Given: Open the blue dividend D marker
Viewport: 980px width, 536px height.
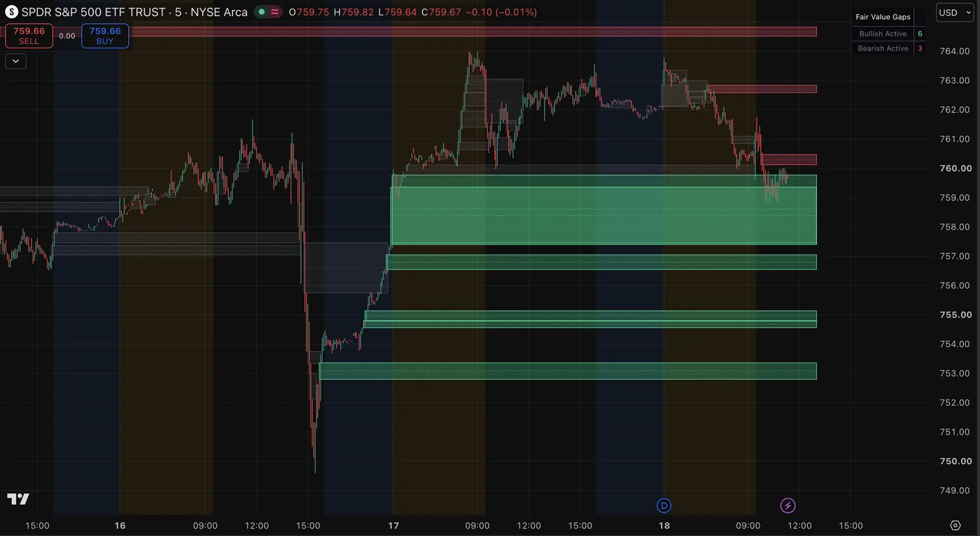Looking at the screenshot, I should [x=664, y=505].
